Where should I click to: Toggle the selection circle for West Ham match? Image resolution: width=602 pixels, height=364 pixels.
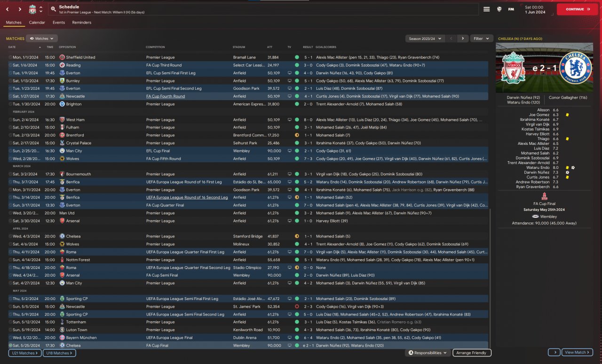click(x=10, y=120)
